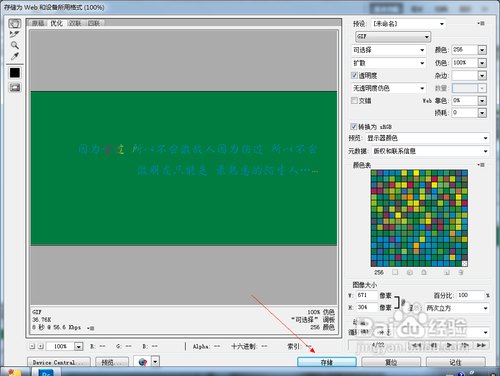
Task: Select the Zoom magnifier tool
Action: click(14, 45)
